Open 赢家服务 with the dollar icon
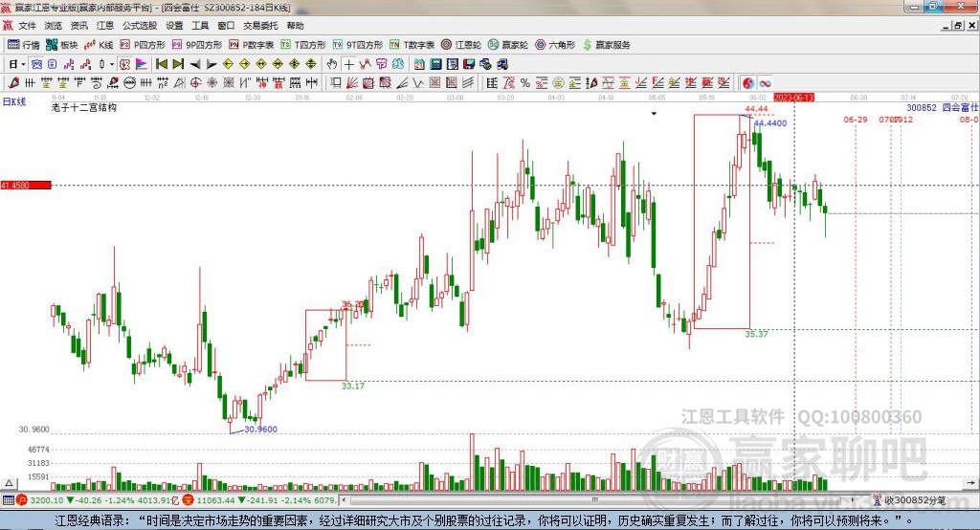This screenshot has width=980, height=530. 606,45
